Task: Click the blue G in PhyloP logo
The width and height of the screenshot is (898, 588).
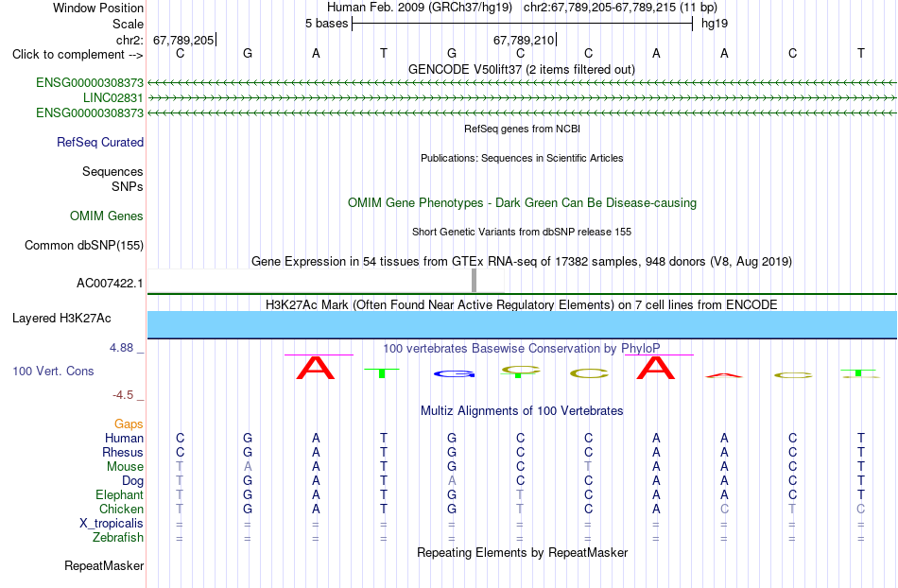Action: point(454,373)
